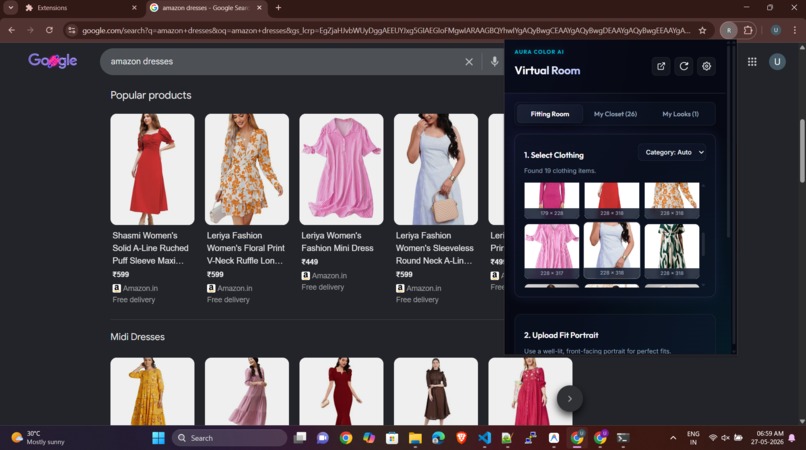Open the Windows Start menu
Image resolution: width=806 pixels, height=450 pixels.
158,438
